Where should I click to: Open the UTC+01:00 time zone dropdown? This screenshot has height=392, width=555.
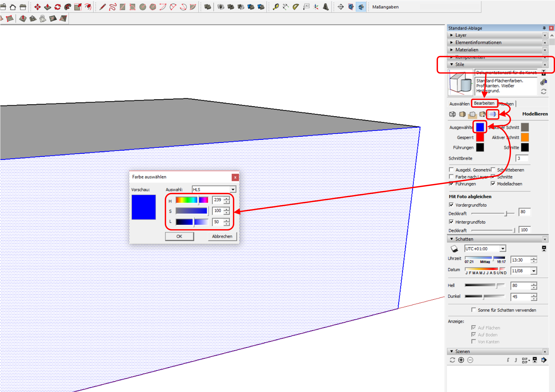click(503, 249)
